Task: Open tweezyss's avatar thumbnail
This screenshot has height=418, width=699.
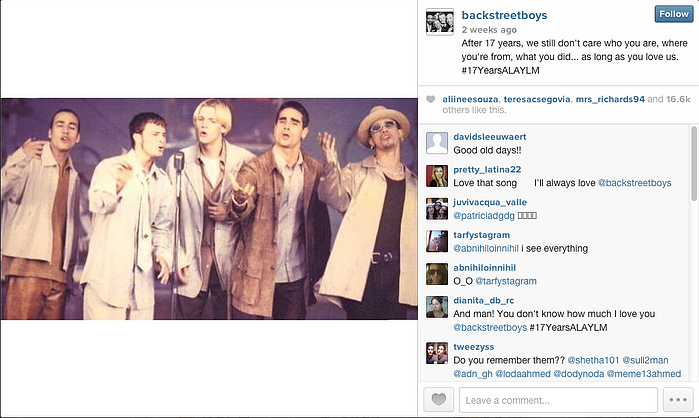Action: 437,353
